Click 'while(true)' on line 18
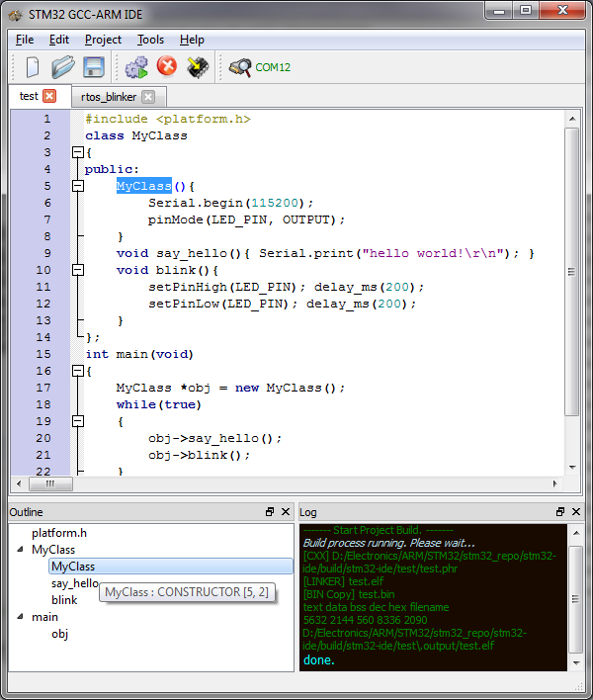 point(159,405)
